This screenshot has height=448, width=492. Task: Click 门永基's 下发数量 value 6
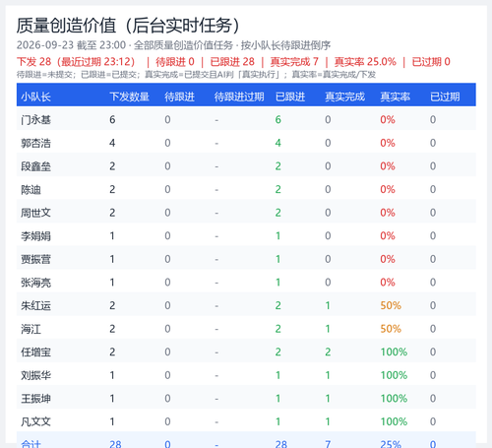click(112, 120)
